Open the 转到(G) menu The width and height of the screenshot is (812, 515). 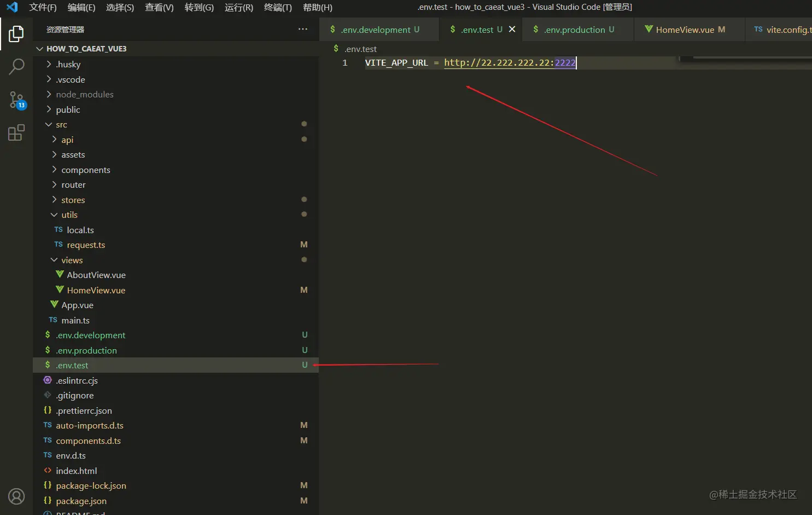(x=199, y=7)
